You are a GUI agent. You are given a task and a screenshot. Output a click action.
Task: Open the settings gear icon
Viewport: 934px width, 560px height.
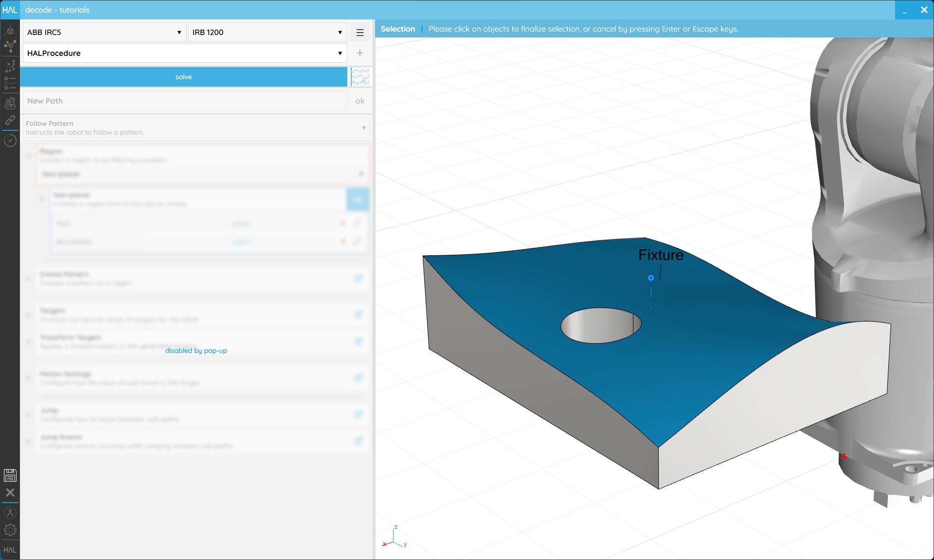pyautogui.click(x=10, y=530)
